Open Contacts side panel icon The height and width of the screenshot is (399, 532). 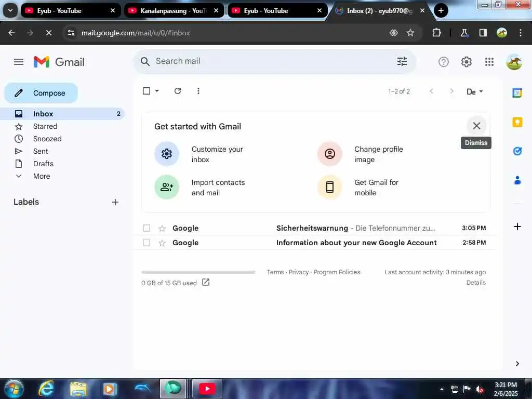517,180
